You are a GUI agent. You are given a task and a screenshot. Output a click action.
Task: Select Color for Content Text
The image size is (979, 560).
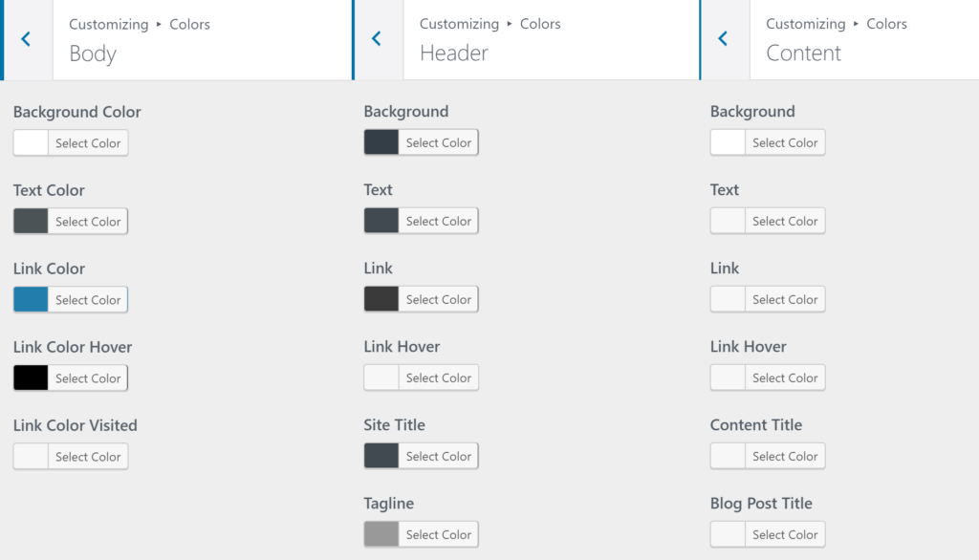pyautogui.click(x=785, y=221)
